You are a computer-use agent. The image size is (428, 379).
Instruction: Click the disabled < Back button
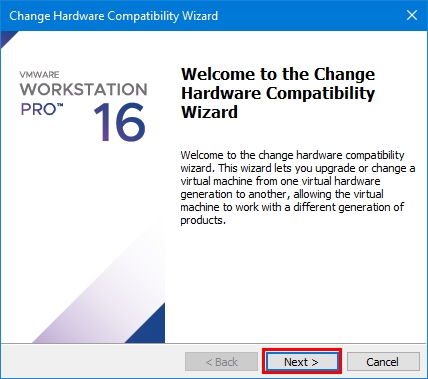coord(221,362)
